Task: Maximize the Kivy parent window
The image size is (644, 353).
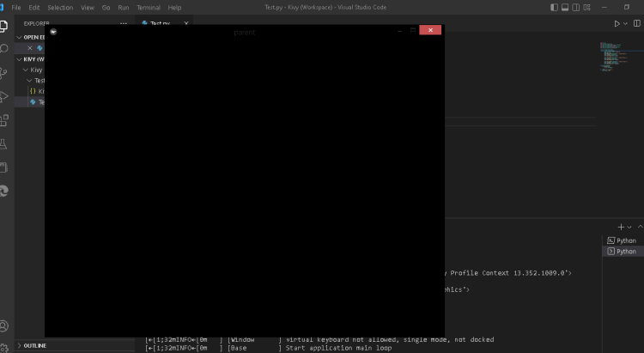Action: [x=413, y=30]
